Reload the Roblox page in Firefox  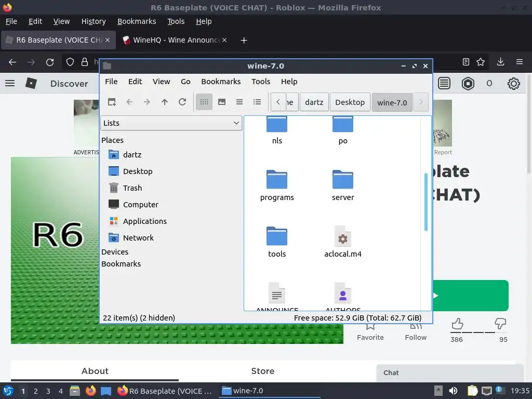pyautogui.click(x=50, y=62)
